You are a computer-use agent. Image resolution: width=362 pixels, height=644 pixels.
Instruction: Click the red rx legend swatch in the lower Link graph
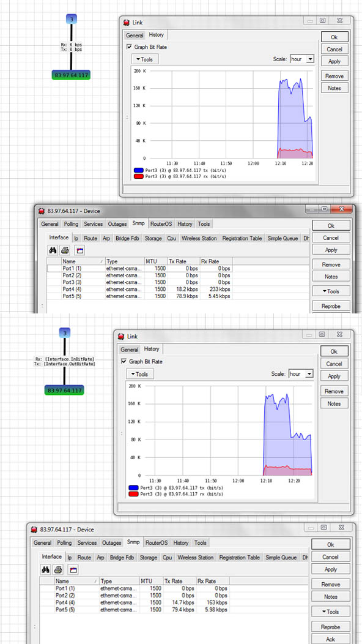133,494
